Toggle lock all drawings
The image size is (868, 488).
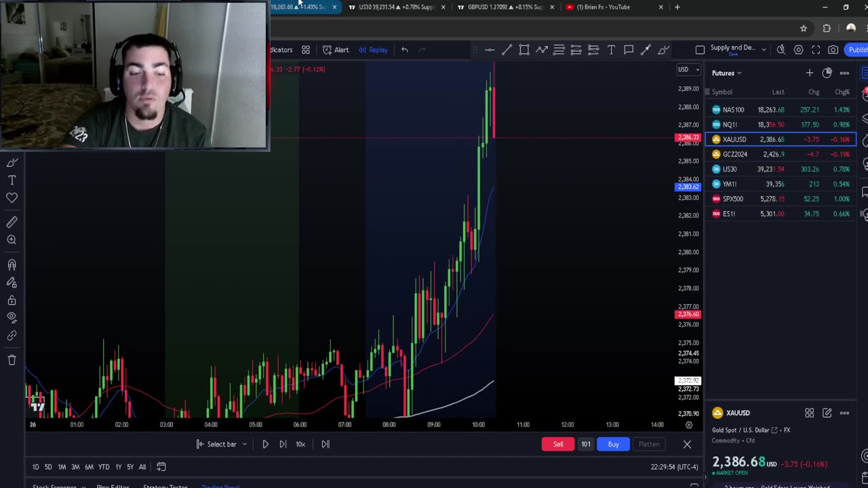tap(12, 300)
